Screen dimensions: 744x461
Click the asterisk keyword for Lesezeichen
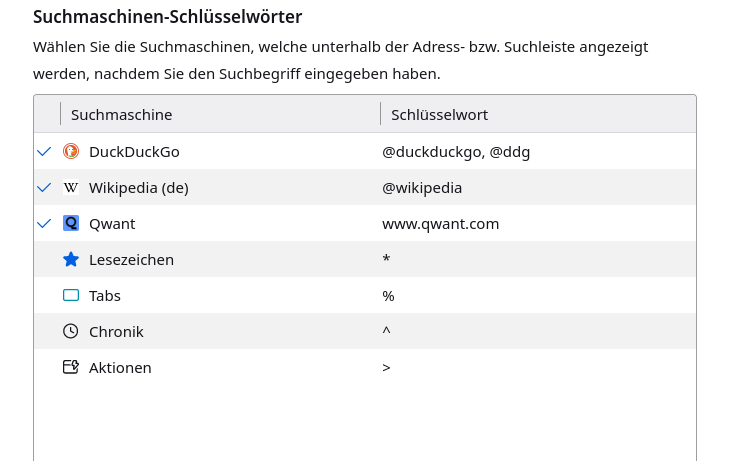tap(386, 261)
